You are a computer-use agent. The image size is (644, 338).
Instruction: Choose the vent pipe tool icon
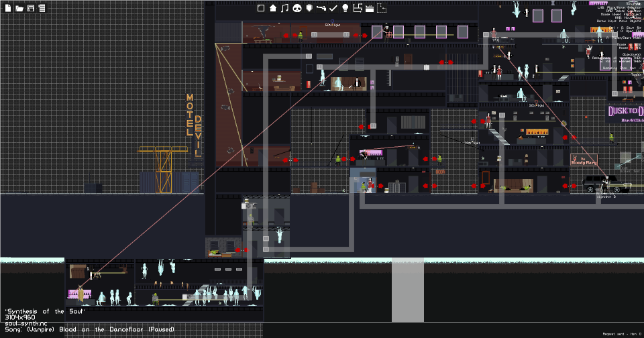358,8
